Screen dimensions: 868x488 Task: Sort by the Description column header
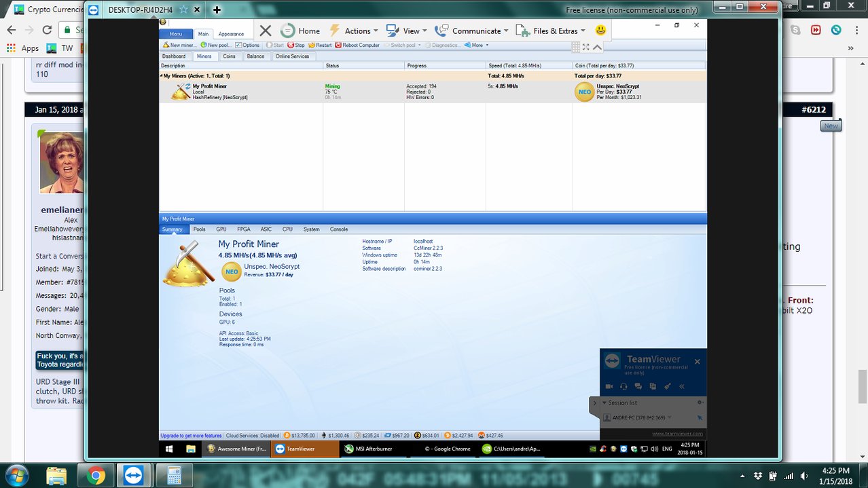click(241, 66)
